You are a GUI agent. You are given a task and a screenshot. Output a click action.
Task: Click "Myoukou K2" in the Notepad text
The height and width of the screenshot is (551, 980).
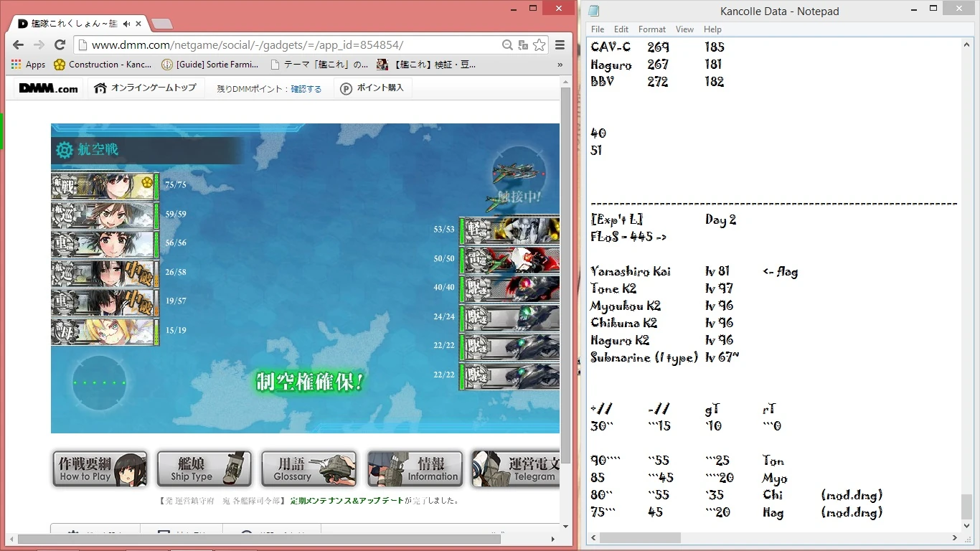pyautogui.click(x=626, y=306)
